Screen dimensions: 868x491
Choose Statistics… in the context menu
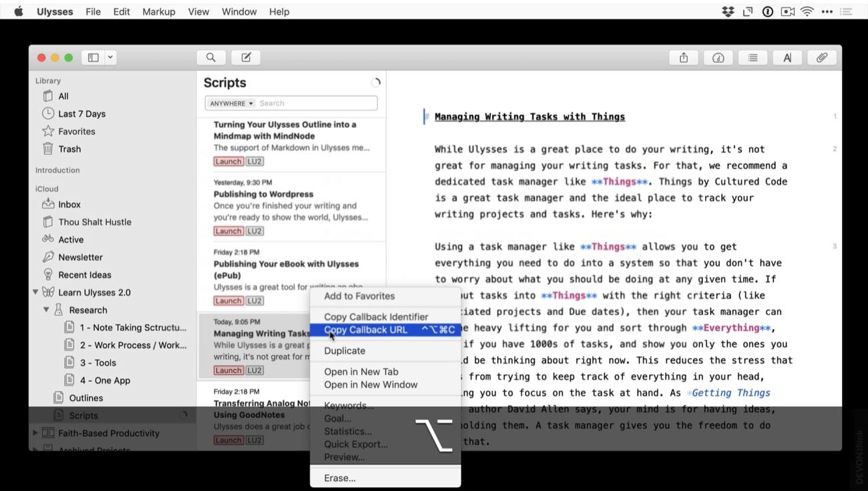[348, 432]
